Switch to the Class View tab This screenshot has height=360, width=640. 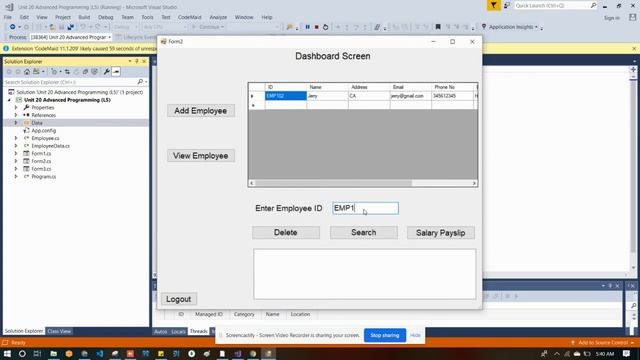(x=59, y=331)
